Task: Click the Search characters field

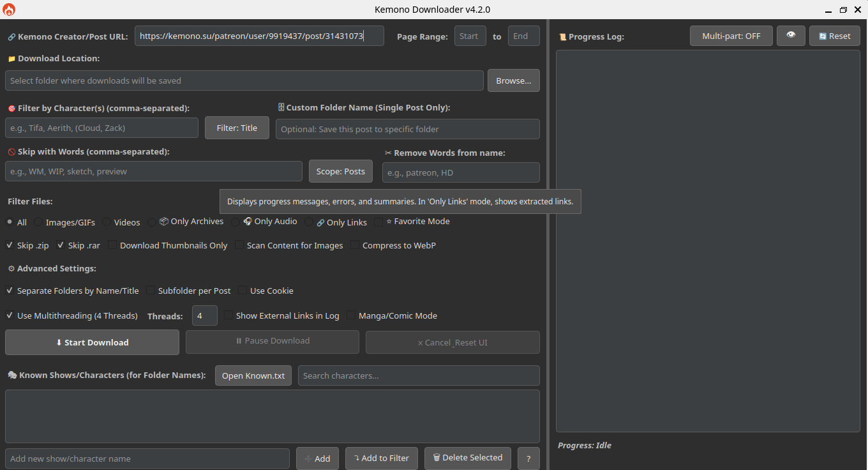Action: [x=418, y=375]
